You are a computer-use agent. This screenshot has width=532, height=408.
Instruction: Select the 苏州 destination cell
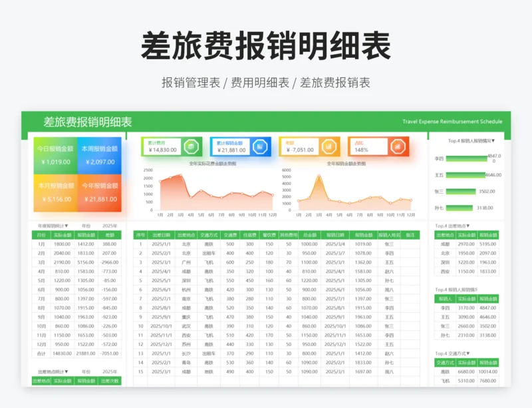pos(186,345)
